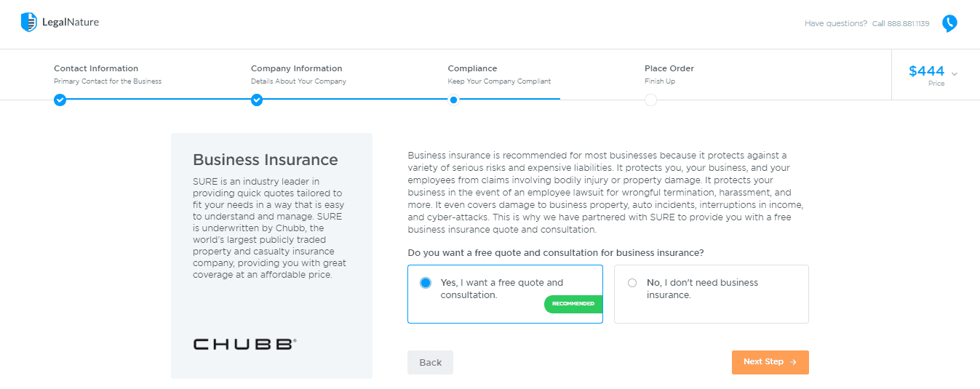Click the green Recommended badge

(573, 304)
